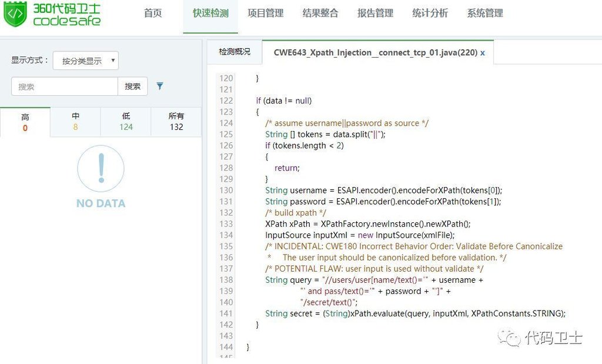Open 项目管理 navigation item

[x=265, y=14]
